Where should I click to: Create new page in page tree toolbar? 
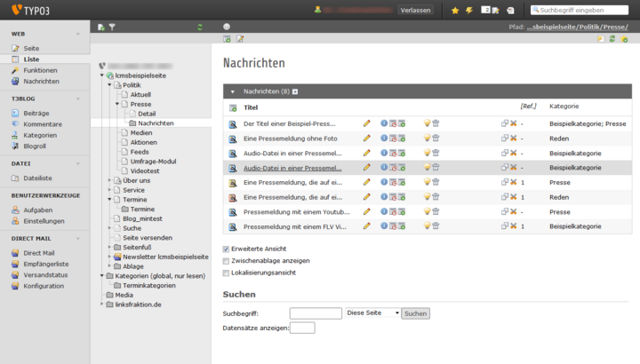pyautogui.click(x=100, y=28)
